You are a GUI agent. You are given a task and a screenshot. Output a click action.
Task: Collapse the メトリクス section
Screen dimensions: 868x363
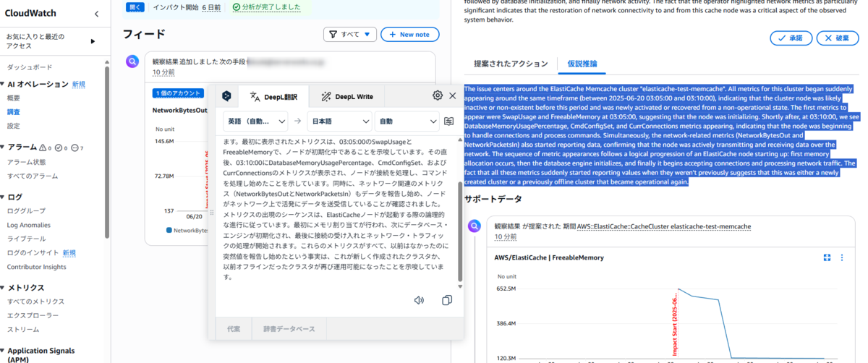2,288
